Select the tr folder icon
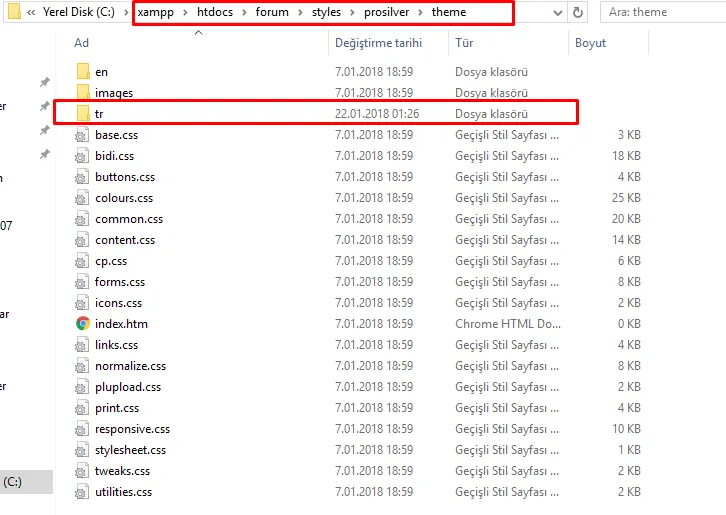 tap(83, 113)
